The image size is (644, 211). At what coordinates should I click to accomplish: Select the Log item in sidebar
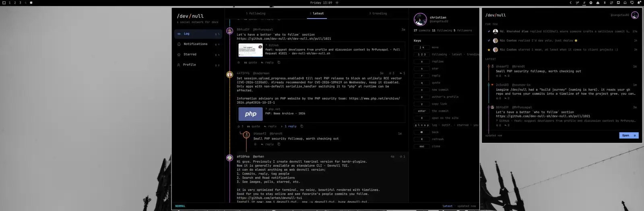[198, 34]
